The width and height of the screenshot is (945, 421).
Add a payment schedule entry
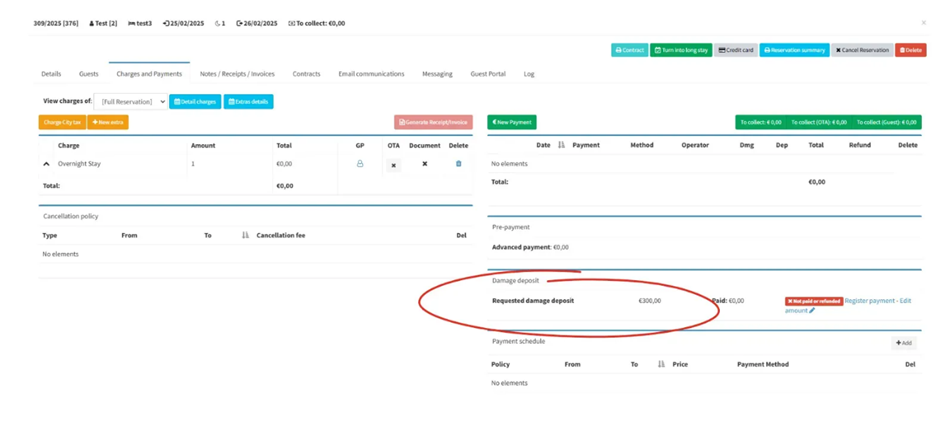click(x=903, y=343)
